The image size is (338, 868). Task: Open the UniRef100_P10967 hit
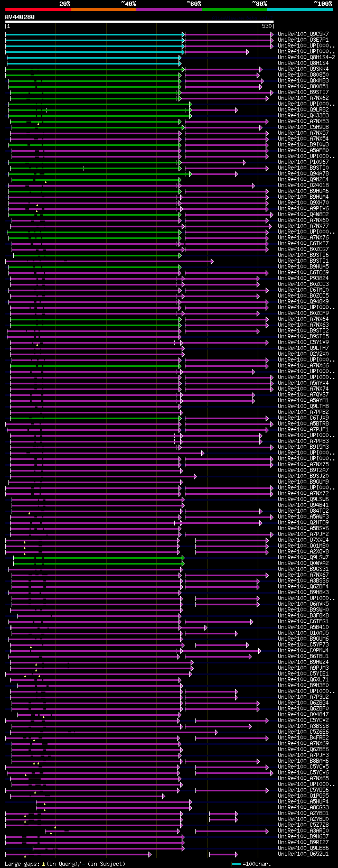pos(303,162)
